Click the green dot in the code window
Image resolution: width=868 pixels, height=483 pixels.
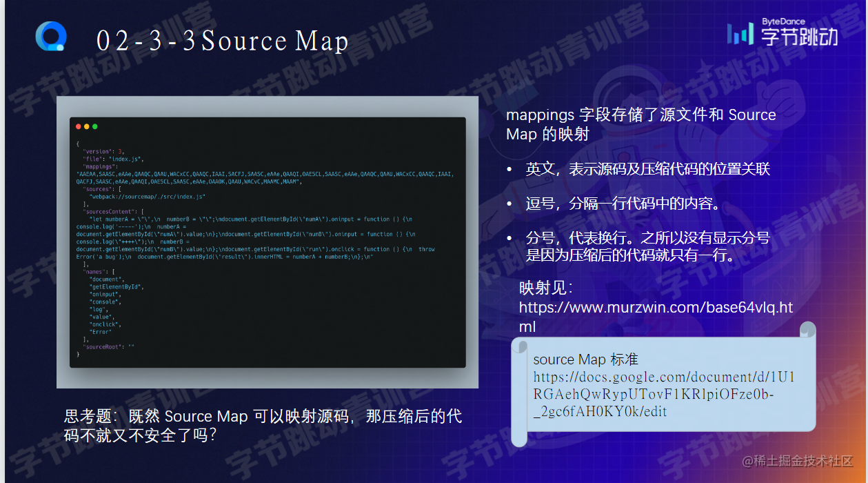click(95, 126)
